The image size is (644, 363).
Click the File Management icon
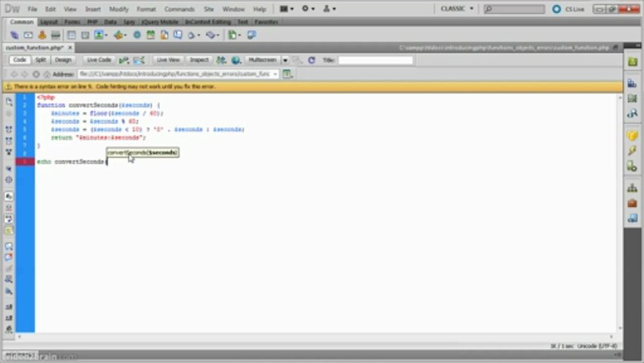221,60
